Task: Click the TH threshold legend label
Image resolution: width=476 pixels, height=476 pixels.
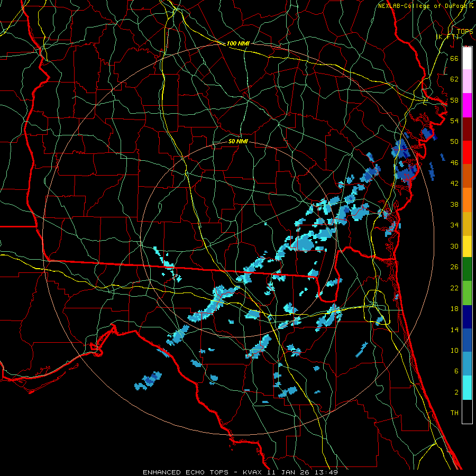Action: click(454, 413)
